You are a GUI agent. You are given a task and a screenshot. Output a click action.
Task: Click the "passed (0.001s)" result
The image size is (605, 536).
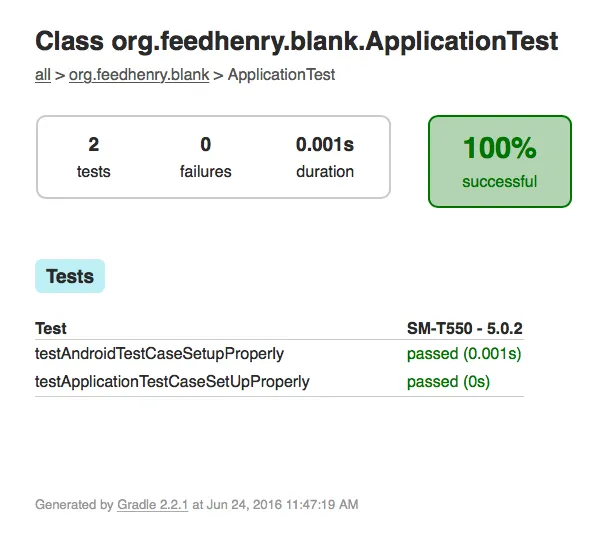(464, 353)
